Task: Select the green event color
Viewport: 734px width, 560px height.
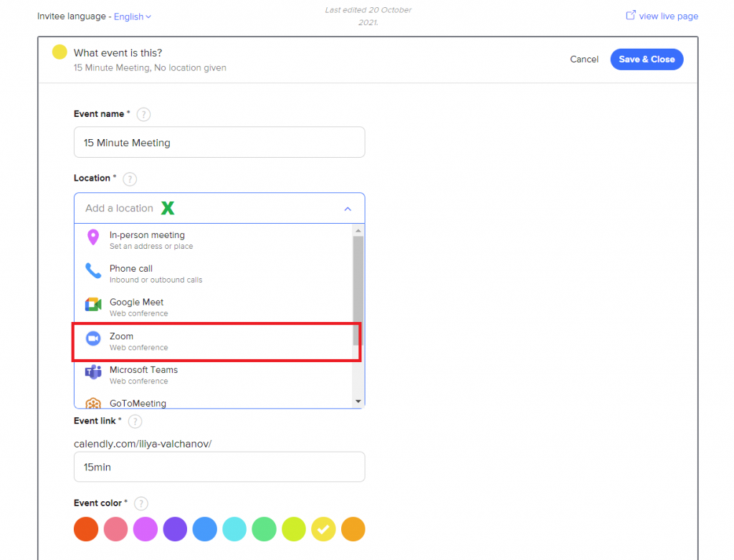Action: pos(264,529)
